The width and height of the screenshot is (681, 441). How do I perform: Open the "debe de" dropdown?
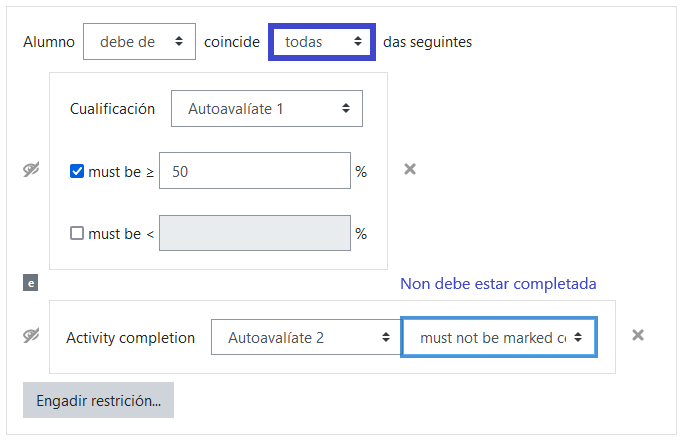coord(138,42)
